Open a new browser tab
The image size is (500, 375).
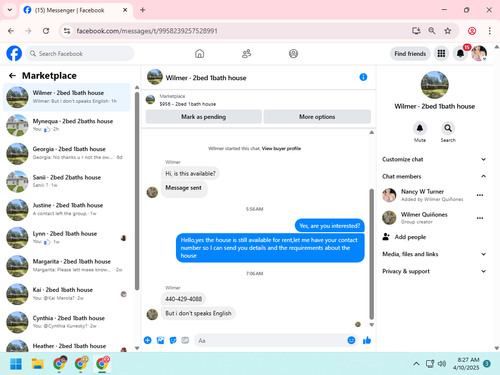pos(143,10)
